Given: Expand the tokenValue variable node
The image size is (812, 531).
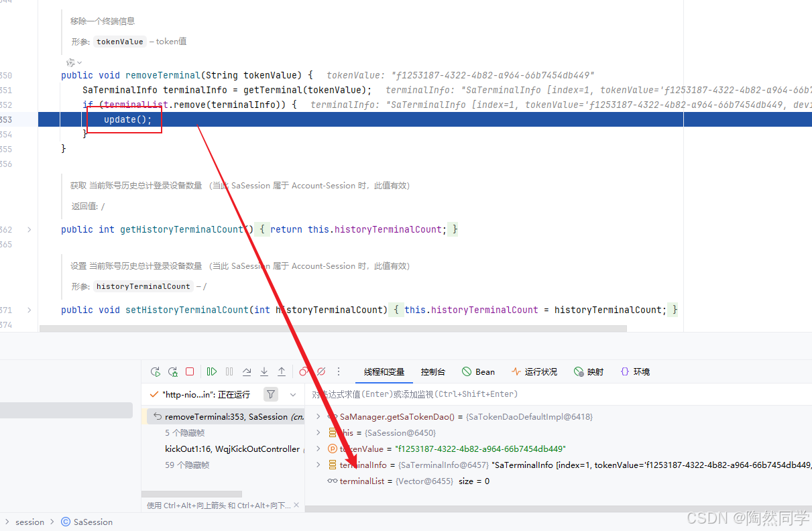Looking at the screenshot, I should (x=318, y=449).
